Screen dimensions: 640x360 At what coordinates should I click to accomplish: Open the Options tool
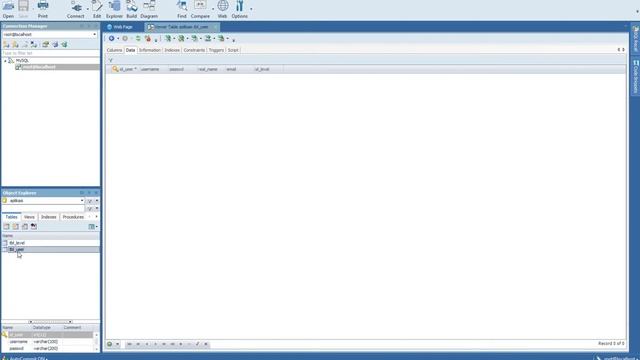coord(240,9)
